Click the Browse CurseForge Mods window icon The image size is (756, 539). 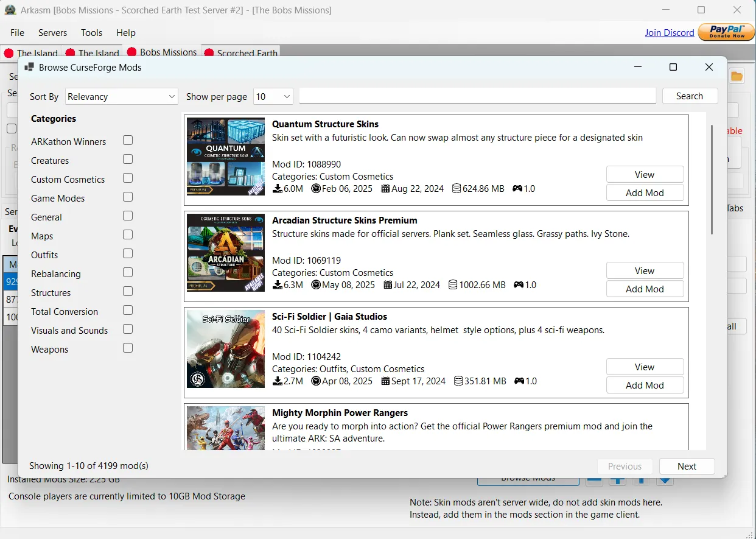point(29,67)
